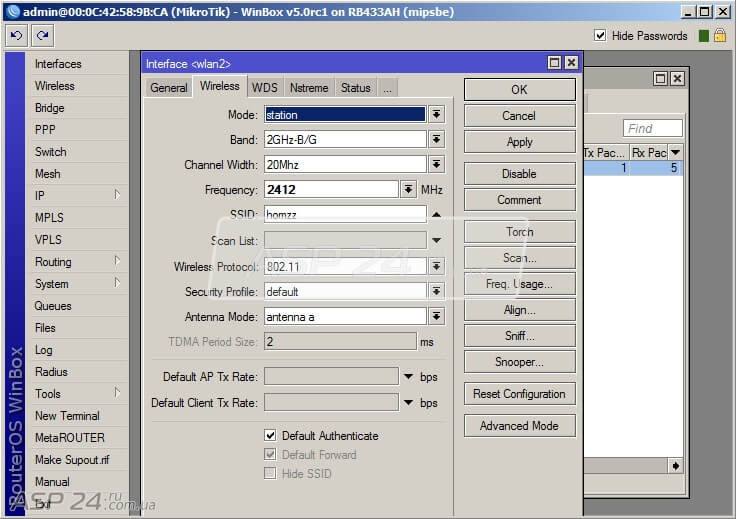Expand the Frequency dropdown arrow

tap(408, 190)
